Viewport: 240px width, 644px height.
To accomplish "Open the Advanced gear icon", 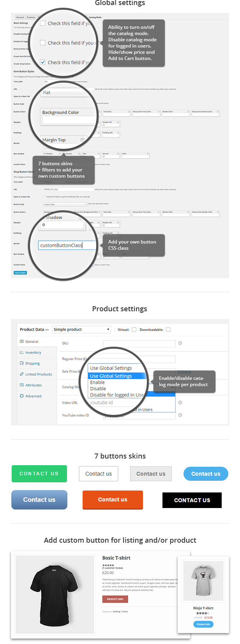I will (22, 396).
